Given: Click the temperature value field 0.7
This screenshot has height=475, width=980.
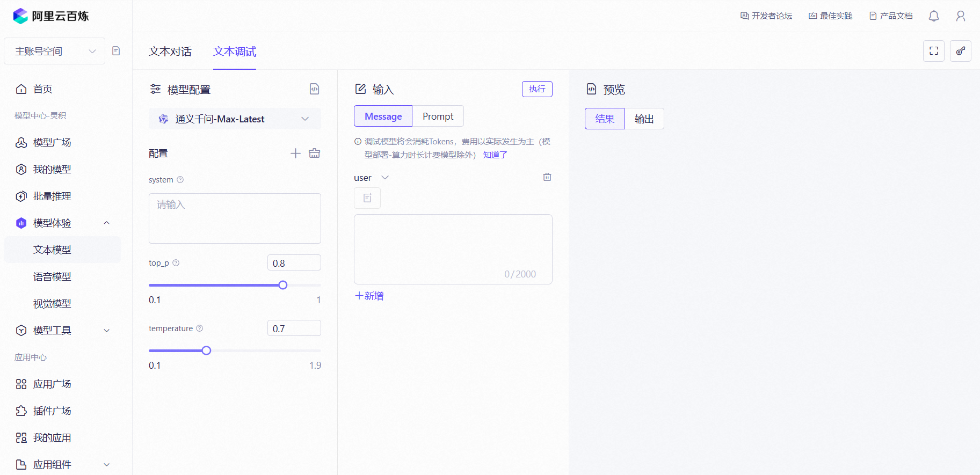Looking at the screenshot, I should tap(294, 328).
